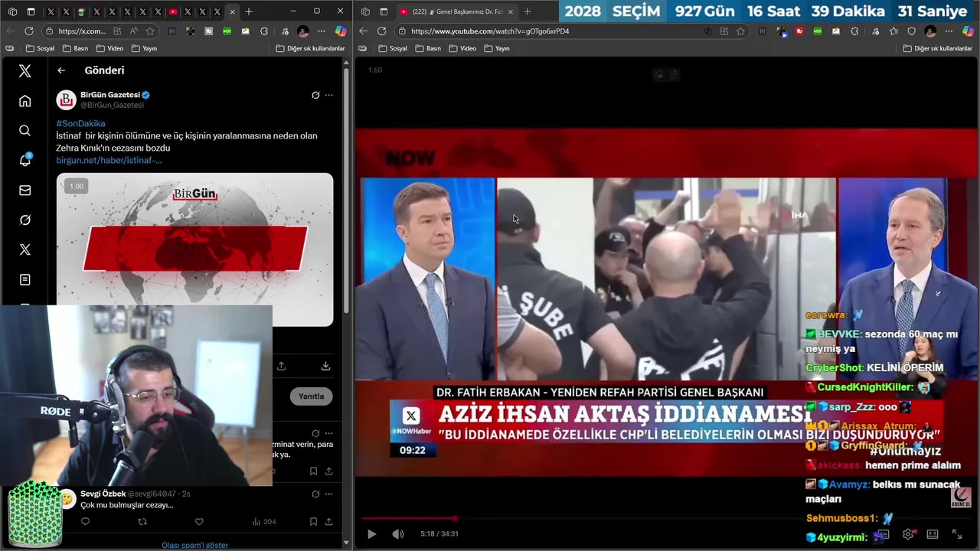
Task: Open YouTube player settings gear
Action: coord(908,534)
